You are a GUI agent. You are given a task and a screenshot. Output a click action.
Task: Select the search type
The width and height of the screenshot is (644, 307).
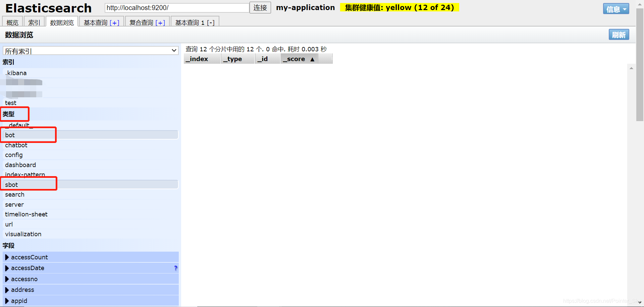pyautogui.click(x=91, y=194)
